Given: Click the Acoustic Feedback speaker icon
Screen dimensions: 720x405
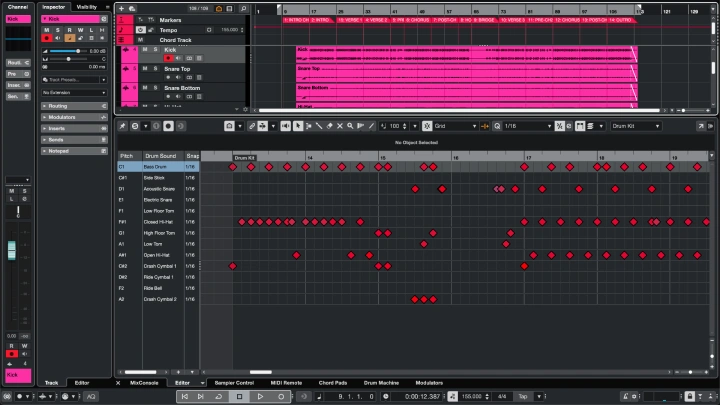Looking at the screenshot, I should 285,126.
